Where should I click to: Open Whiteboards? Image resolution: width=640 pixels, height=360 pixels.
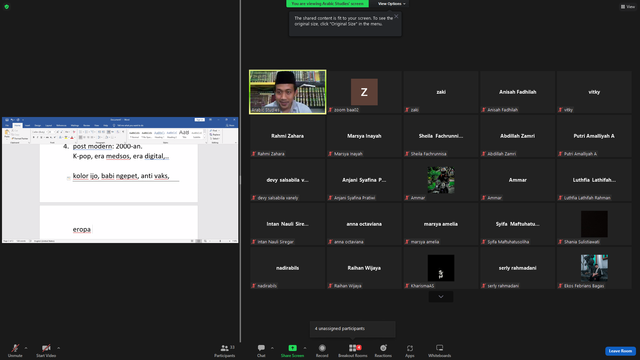(440, 350)
